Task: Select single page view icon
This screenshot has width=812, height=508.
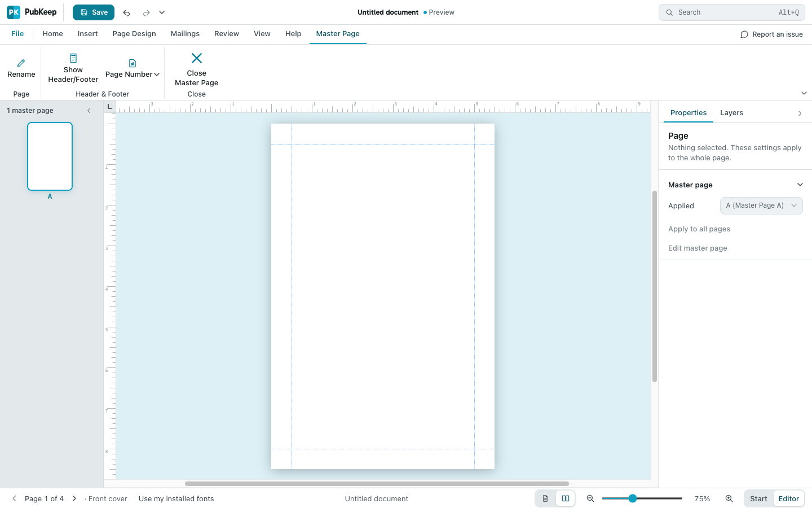Action: click(x=545, y=498)
